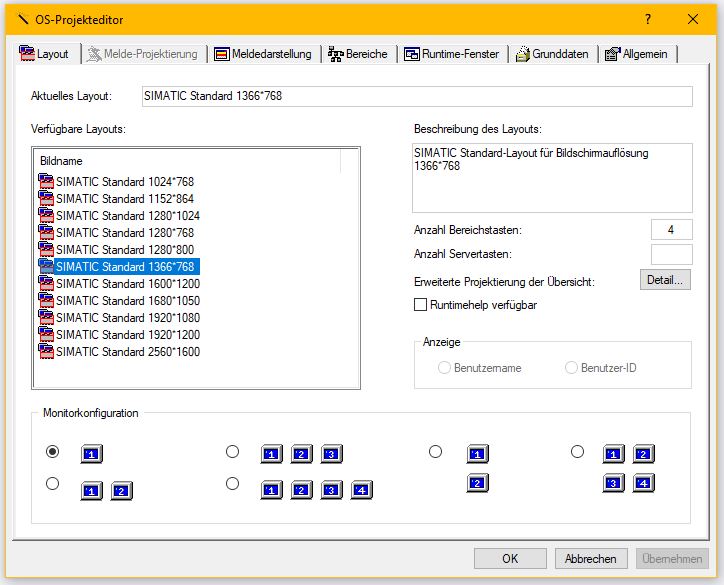The image size is (724, 585).
Task: Select the four-monitor grid configuration radio button
Action: (x=577, y=452)
